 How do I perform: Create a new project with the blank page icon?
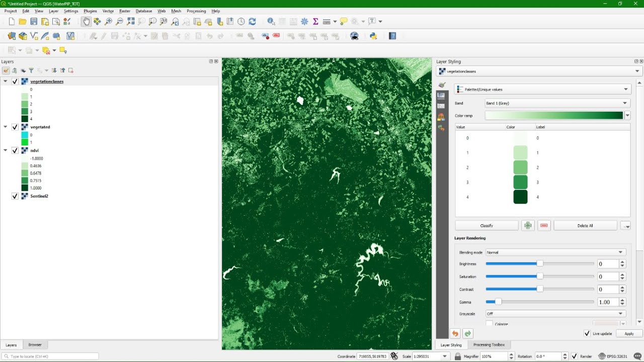click(x=12, y=22)
